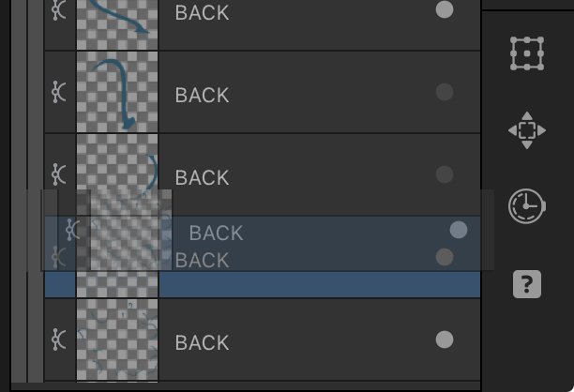Click curve type icon of hooked-arrow layer

58,92
